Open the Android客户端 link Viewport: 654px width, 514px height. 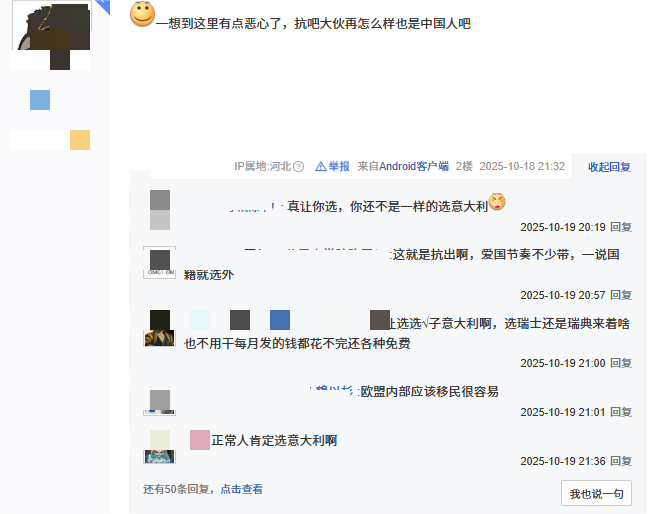pos(414,166)
